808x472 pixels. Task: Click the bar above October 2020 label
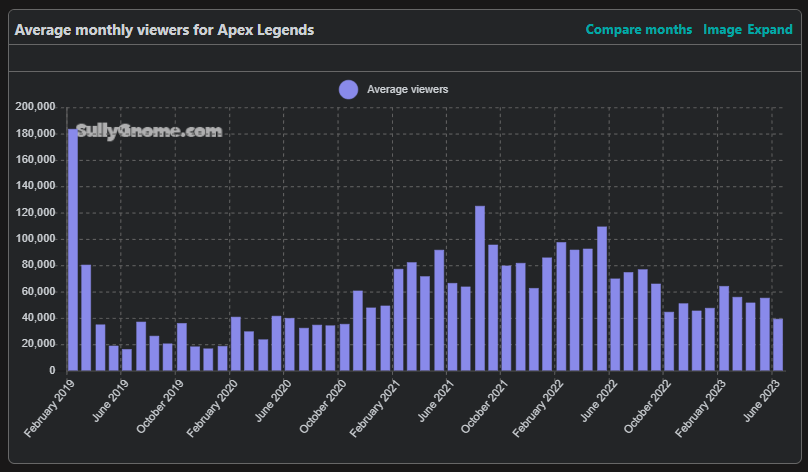click(x=344, y=347)
